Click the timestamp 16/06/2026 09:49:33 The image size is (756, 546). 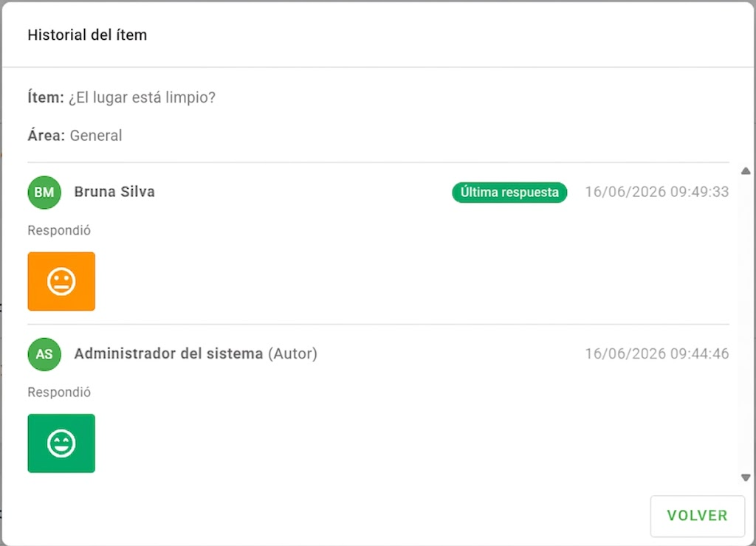click(x=656, y=192)
